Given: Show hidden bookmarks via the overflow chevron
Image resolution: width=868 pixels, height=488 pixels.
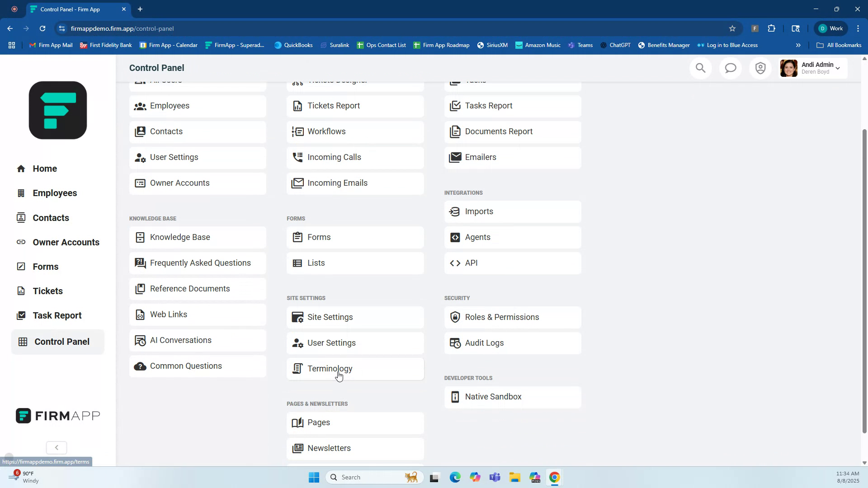Looking at the screenshot, I should coord(798,45).
